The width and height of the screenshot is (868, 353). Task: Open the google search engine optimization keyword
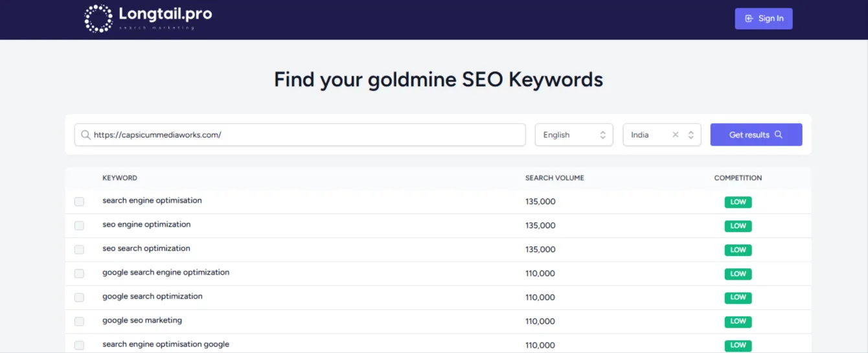pyautogui.click(x=166, y=273)
